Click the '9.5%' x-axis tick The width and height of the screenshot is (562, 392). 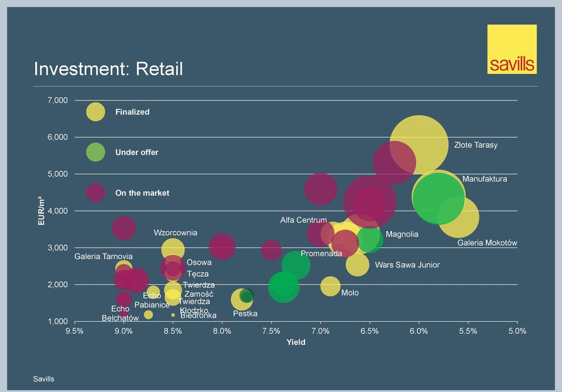[74, 331]
